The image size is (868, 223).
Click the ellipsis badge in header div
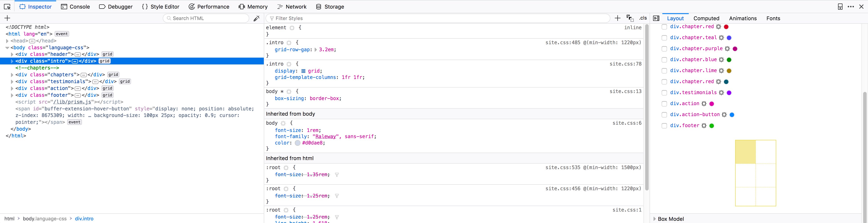(x=78, y=55)
